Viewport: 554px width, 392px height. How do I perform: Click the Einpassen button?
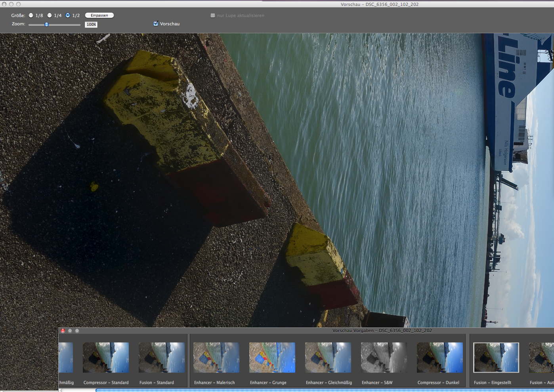(x=99, y=15)
